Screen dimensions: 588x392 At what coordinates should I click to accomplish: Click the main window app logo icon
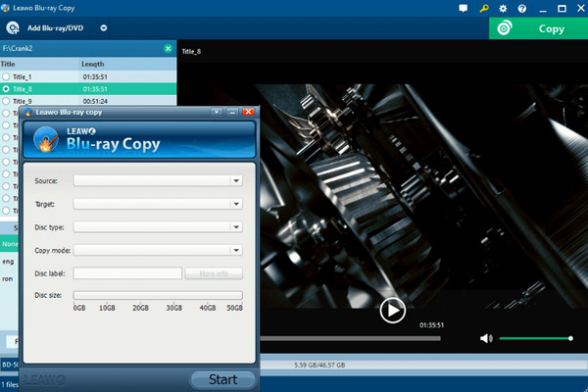click(x=5, y=8)
